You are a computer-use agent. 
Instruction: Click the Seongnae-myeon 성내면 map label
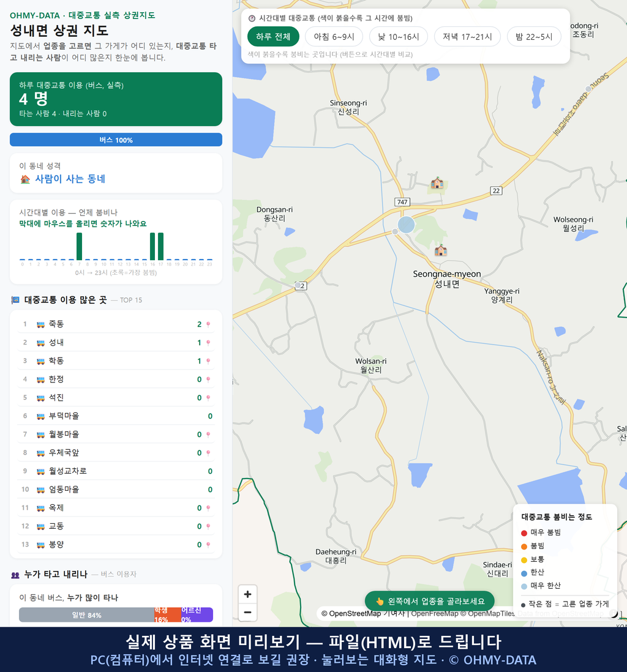(x=447, y=279)
